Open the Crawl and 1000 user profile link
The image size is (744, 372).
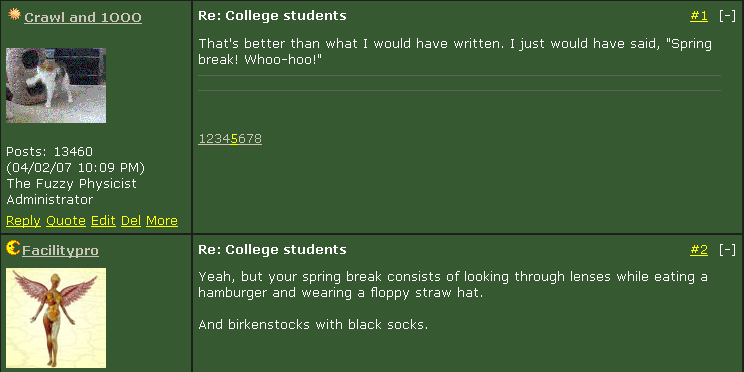(83, 18)
